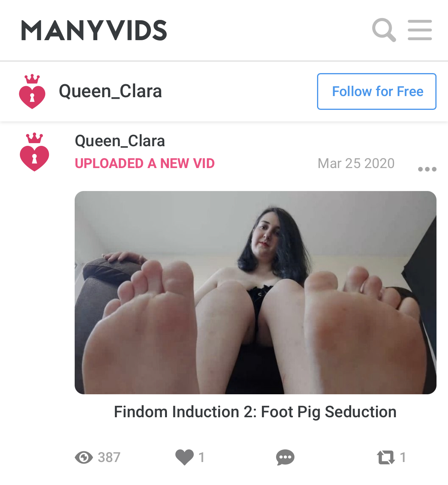Click the eye views icon
448x485 pixels.
(x=84, y=457)
